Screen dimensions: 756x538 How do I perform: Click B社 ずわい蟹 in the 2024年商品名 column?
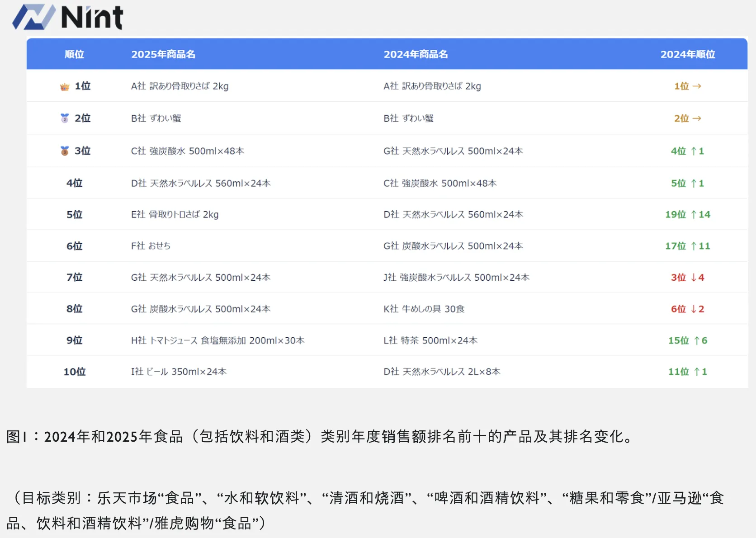(408, 118)
